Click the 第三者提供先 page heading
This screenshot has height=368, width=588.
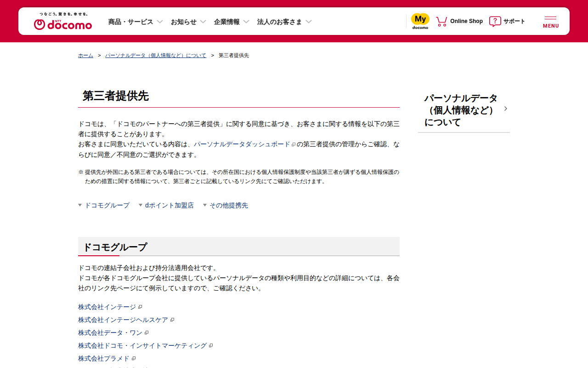[116, 96]
